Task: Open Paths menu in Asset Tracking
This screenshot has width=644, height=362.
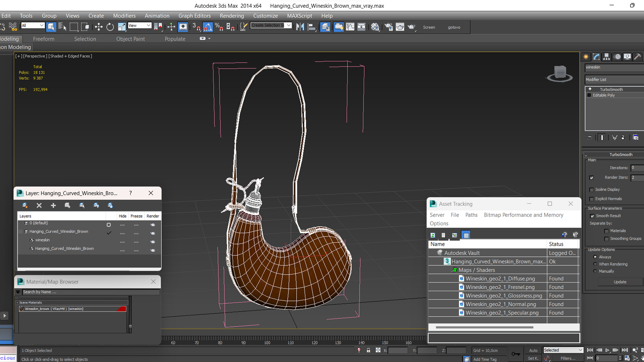Action: click(x=471, y=215)
